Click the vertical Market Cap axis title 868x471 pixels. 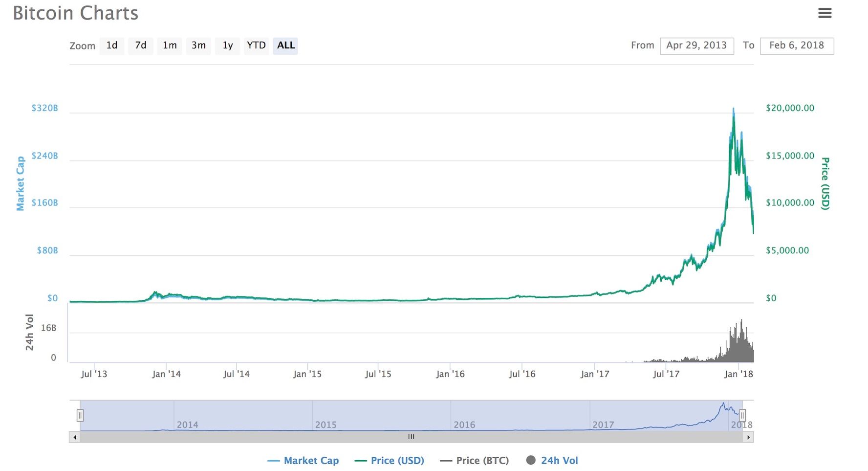(x=21, y=183)
